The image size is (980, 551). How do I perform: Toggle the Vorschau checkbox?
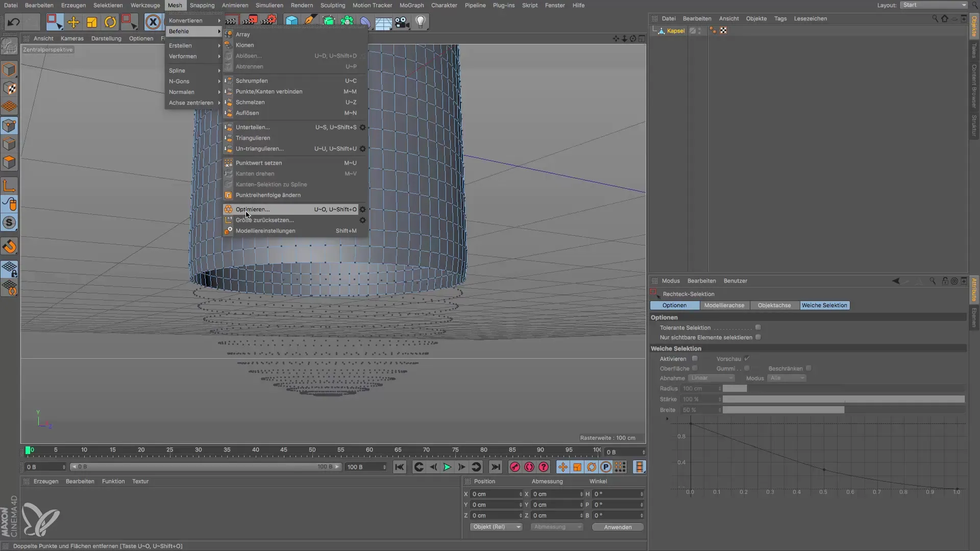[747, 359]
